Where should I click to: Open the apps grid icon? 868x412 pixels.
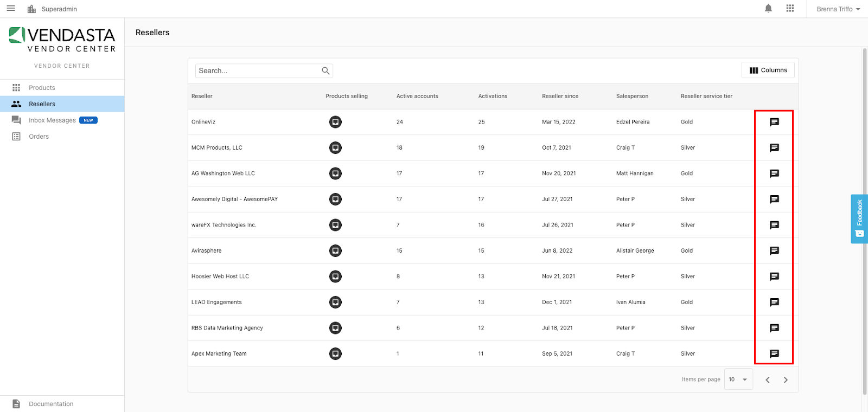point(790,9)
